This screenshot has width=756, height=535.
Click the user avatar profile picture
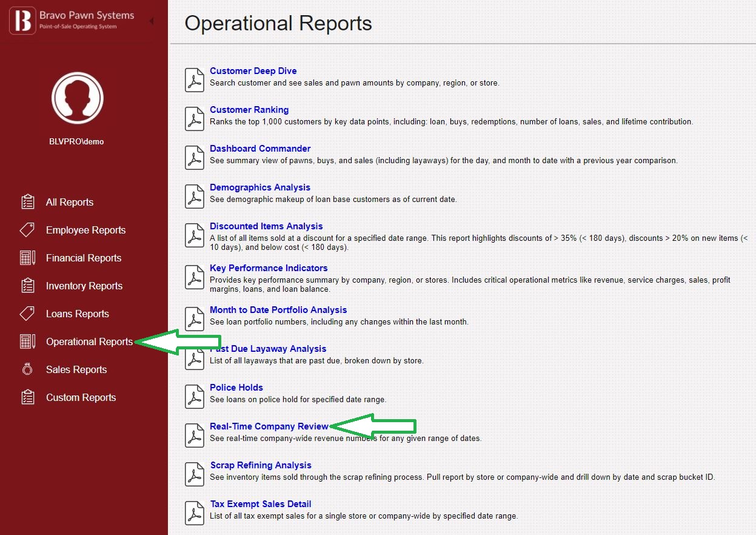point(78,98)
